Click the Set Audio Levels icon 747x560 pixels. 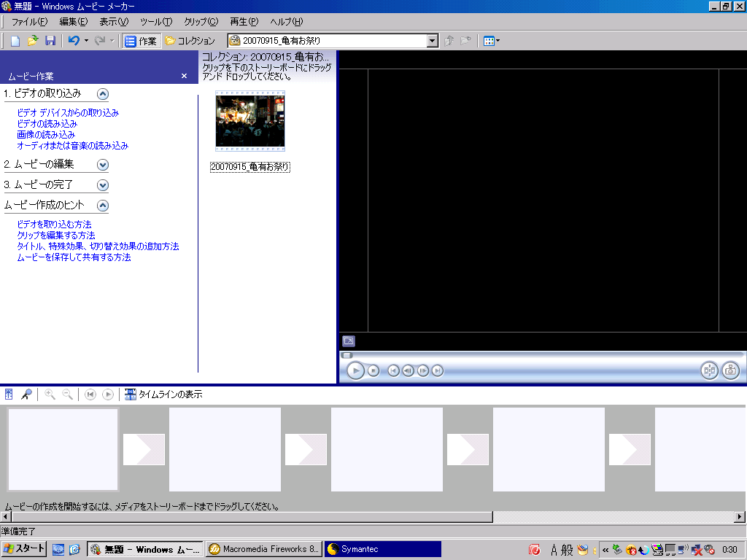[x=9, y=394]
